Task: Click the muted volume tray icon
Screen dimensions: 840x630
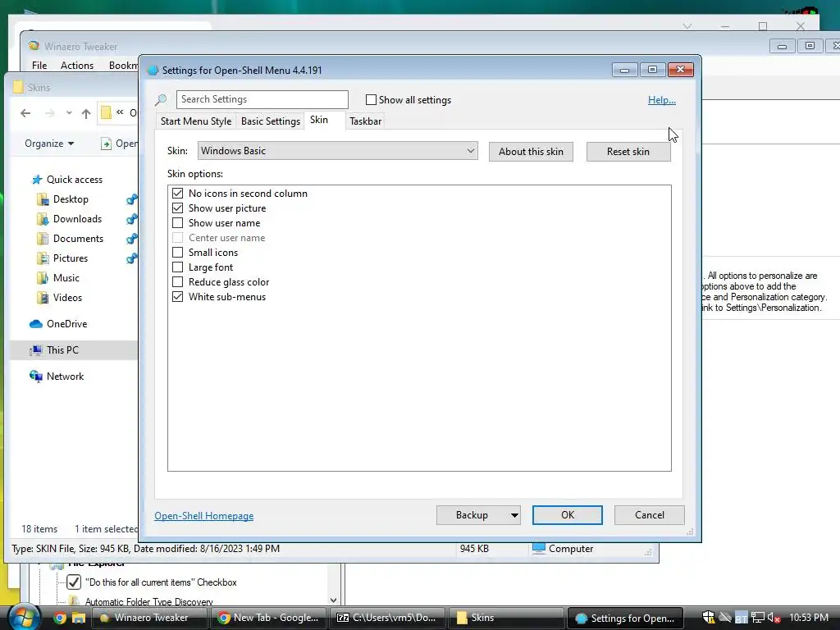Action: pyautogui.click(x=774, y=618)
